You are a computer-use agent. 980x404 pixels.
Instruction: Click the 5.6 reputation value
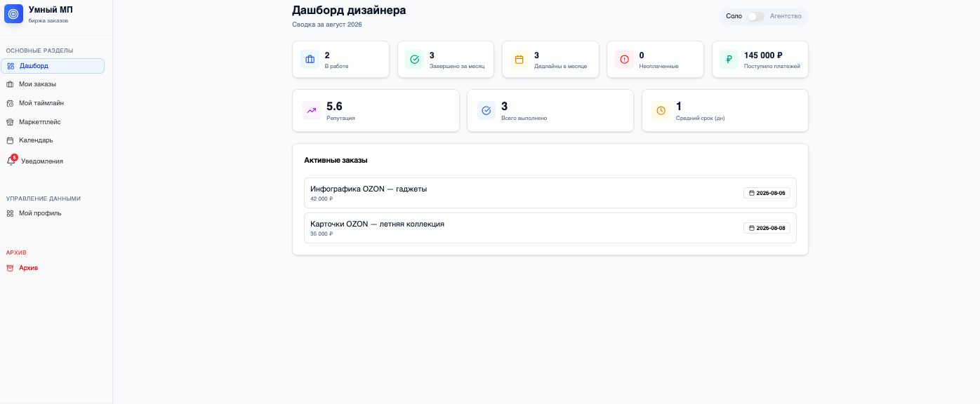click(334, 107)
